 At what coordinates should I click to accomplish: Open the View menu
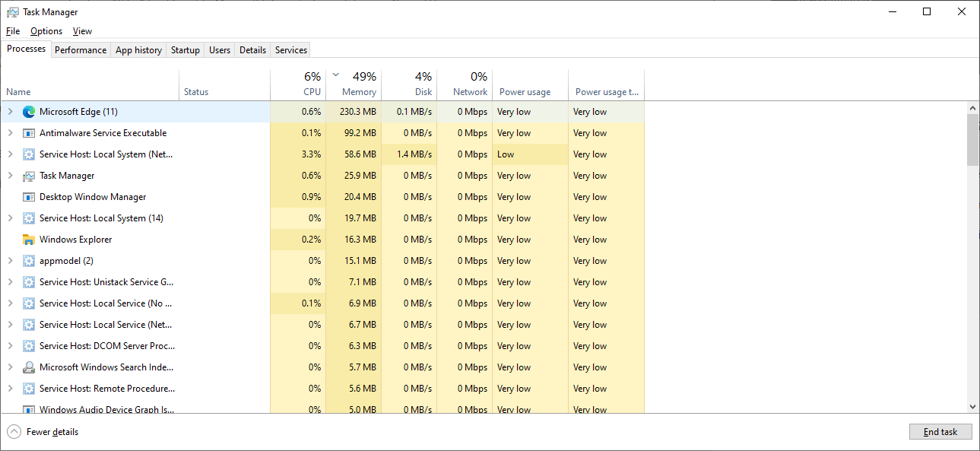point(82,31)
